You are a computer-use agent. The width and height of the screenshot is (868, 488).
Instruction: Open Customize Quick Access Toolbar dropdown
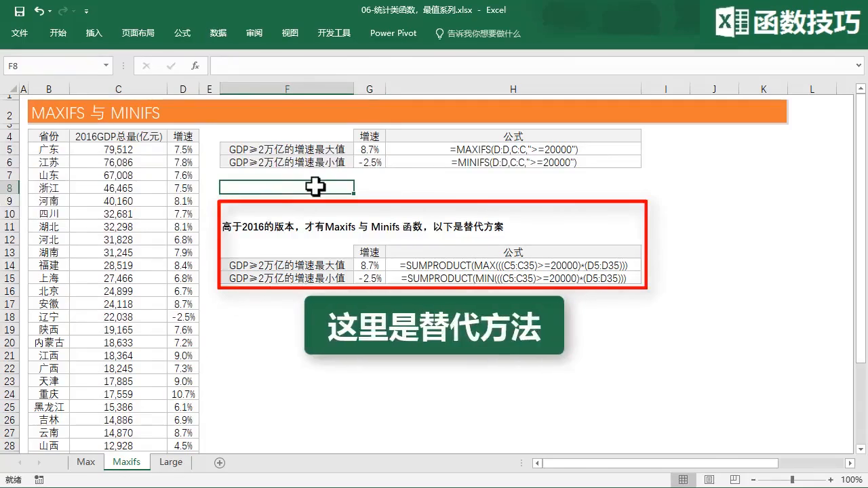(x=86, y=12)
